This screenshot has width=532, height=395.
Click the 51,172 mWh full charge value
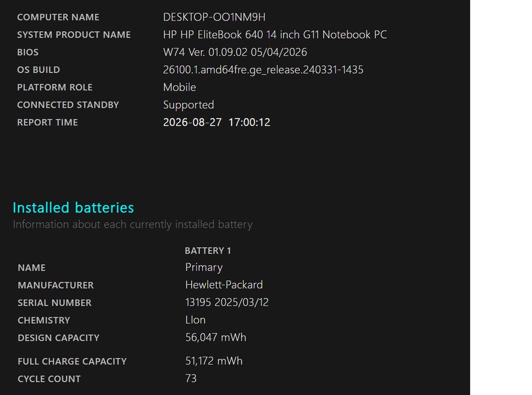pyautogui.click(x=214, y=361)
